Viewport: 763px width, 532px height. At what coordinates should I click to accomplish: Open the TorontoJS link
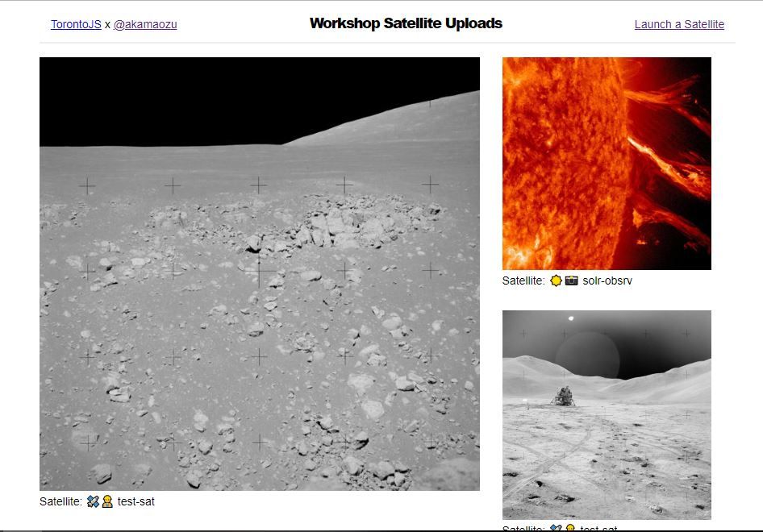pos(76,24)
